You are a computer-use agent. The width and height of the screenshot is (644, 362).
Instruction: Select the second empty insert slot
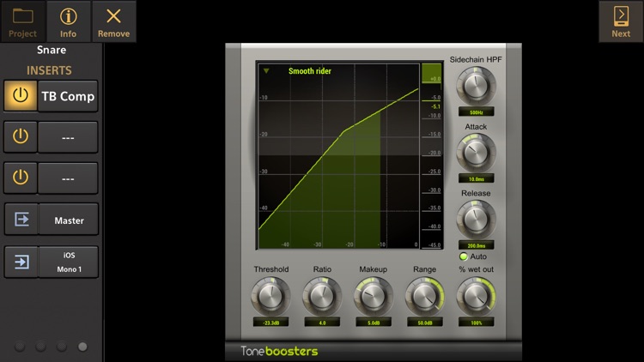(68, 137)
